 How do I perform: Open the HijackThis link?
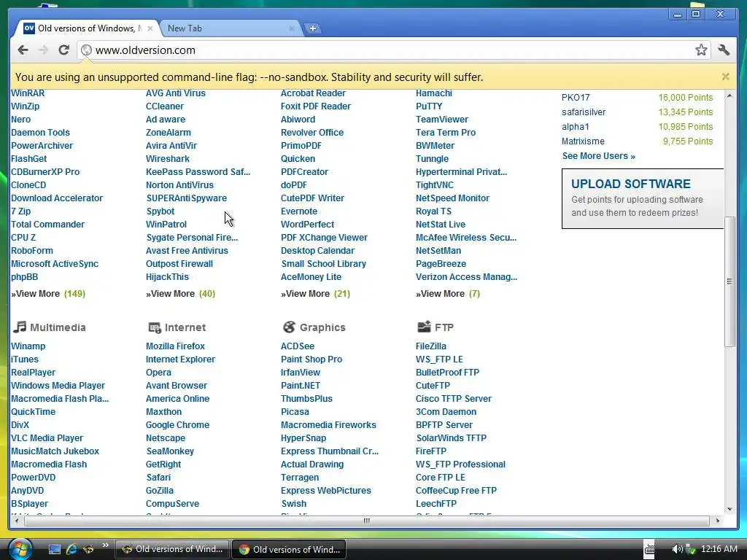(167, 277)
